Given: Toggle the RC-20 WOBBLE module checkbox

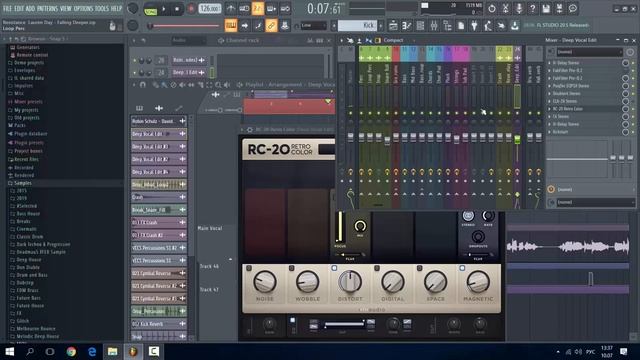Looking at the screenshot, I should point(291,268).
